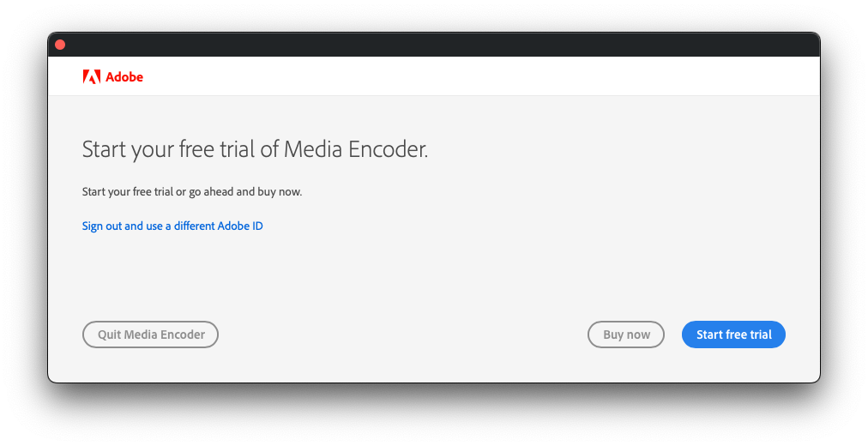Click the 'buy now' subtitle sentence
The image size is (868, 446).
(x=192, y=192)
